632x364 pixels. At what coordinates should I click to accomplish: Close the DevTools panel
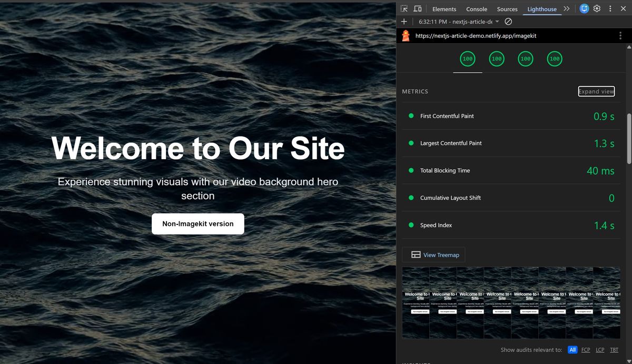point(623,9)
